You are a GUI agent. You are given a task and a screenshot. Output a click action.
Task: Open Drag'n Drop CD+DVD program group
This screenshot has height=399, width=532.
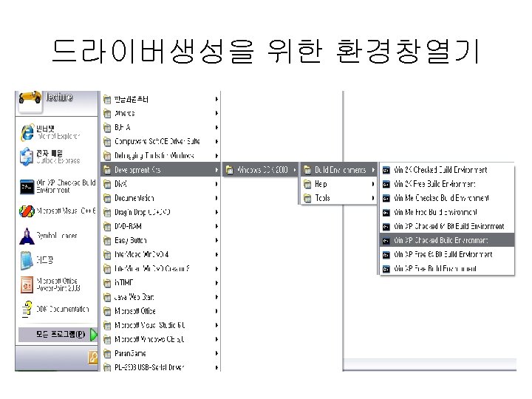(161, 212)
